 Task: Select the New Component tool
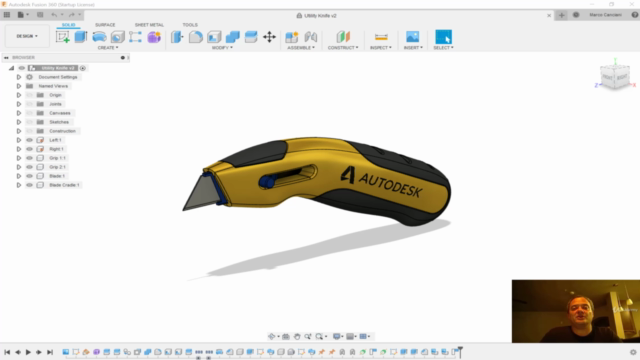292,37
